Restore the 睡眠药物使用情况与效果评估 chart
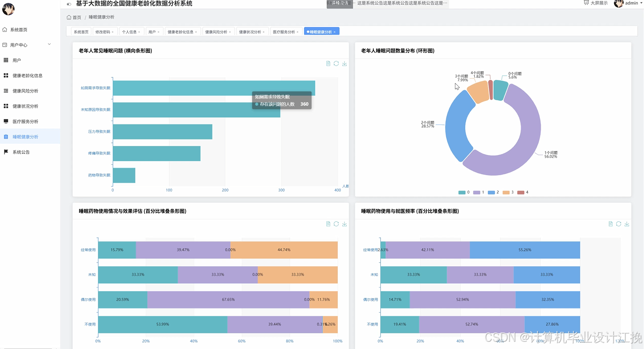This screenshot has width=644, height=349. [336, 224]
